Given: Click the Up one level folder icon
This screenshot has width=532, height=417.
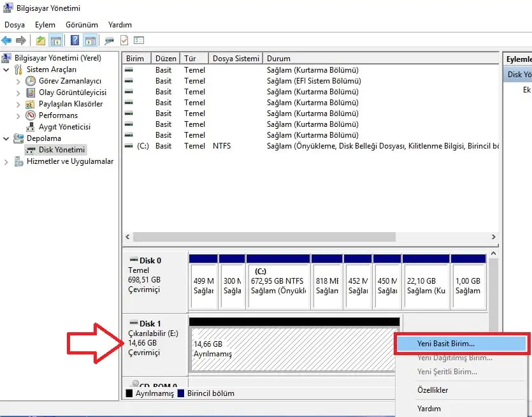Looking at the screenshot, I should [x=41, y=41].
